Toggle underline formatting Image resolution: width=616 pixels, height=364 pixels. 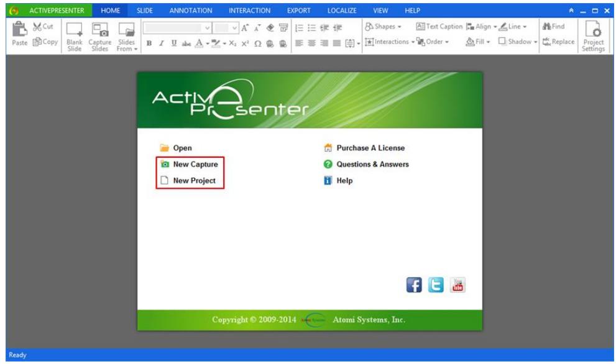173,43
